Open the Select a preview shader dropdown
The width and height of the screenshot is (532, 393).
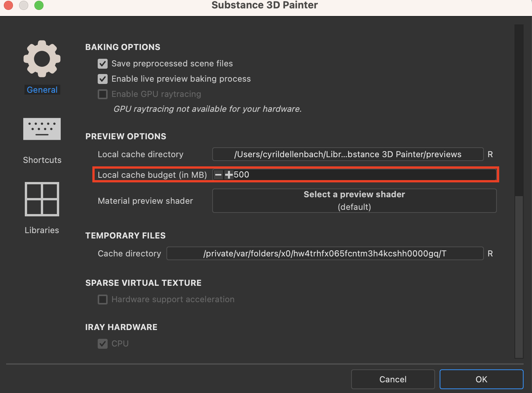point(354,200)
